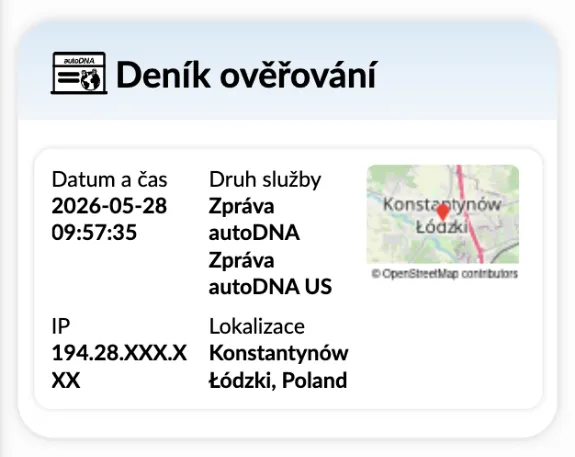Click the 'IP' label
The height and width of the screenshot is (457, 575).
click(x=61, y=326)
